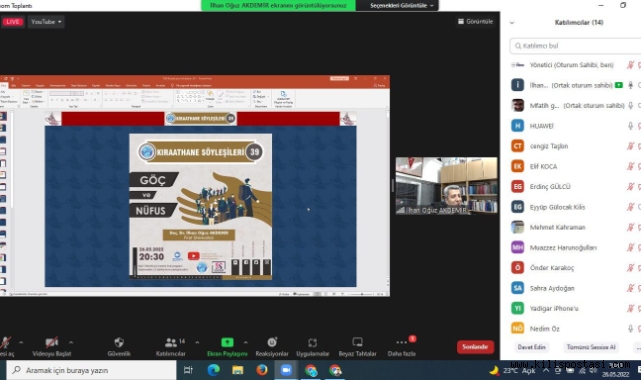Expand chevron next to Katılımcılar
The image size is (641, 380).
coord(197,342)
